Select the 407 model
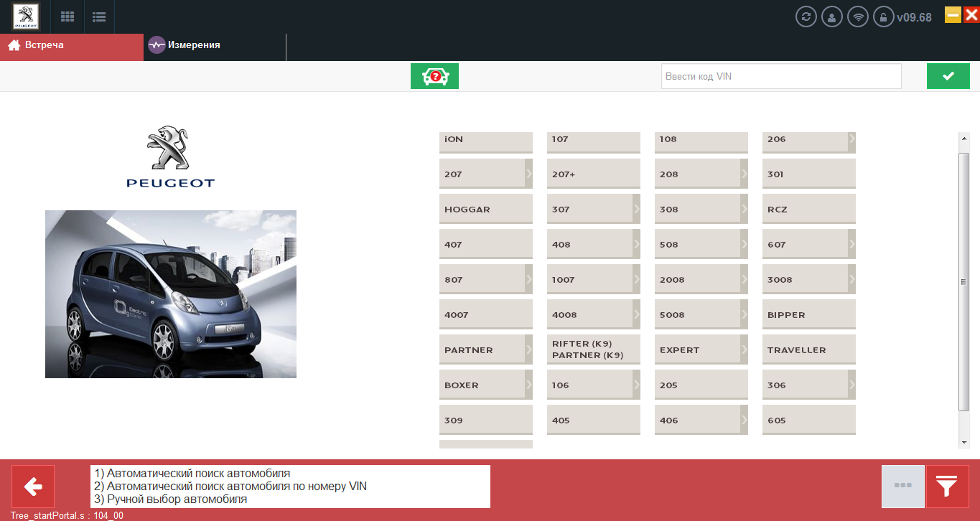Viewport: 980px width, 521px height. click(486, 244)
